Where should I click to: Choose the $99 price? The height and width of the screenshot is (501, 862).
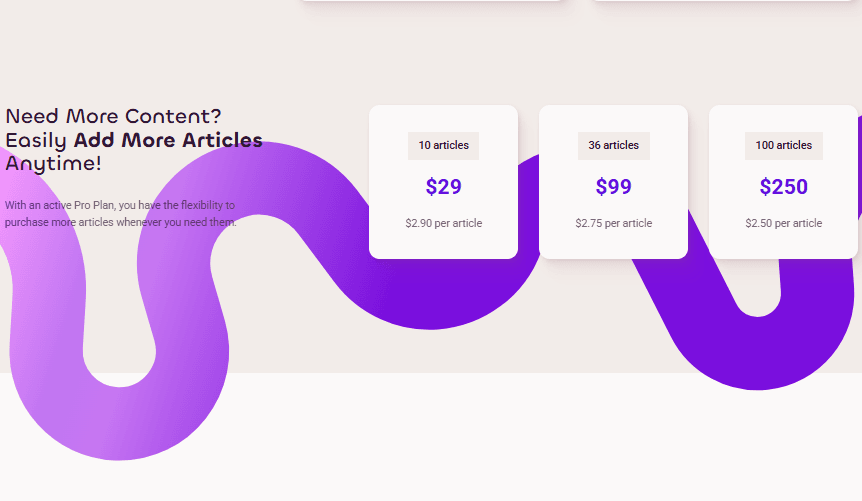pyautogui.click(x=613, y=187)
